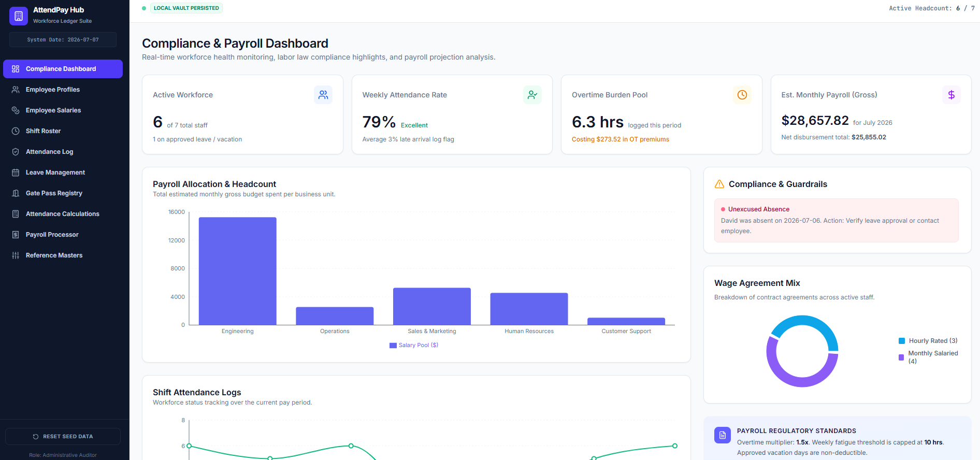This screenshot has width=980, height=460.
Task: Click the 79% attendance rate value
Action: (379, 122)
